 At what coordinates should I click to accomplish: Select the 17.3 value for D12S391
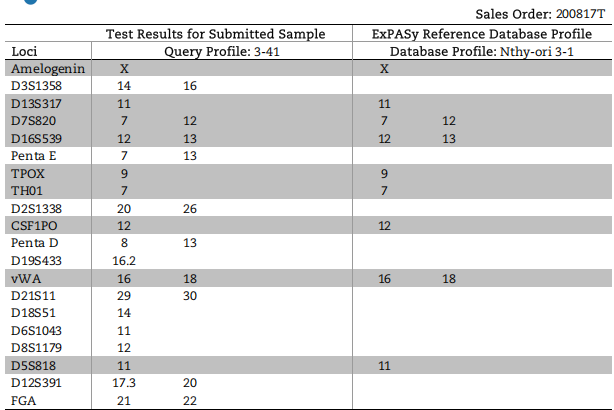pyautogui.click(x=125, y=383)
